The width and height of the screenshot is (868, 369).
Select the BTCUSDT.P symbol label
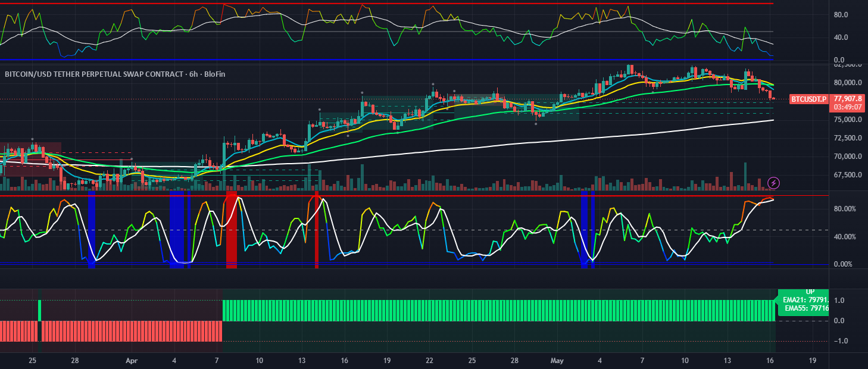point(809,99)
